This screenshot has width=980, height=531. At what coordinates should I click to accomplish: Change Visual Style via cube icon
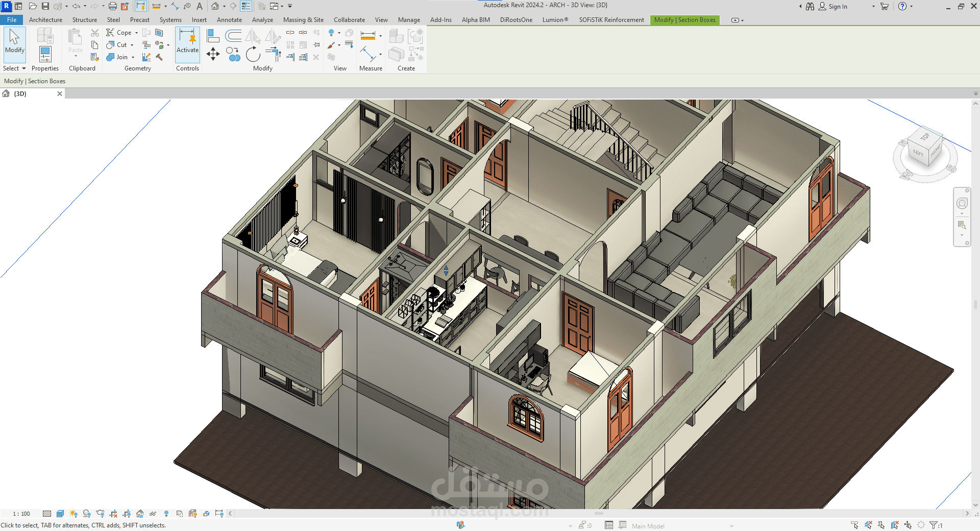coord(60,514)
